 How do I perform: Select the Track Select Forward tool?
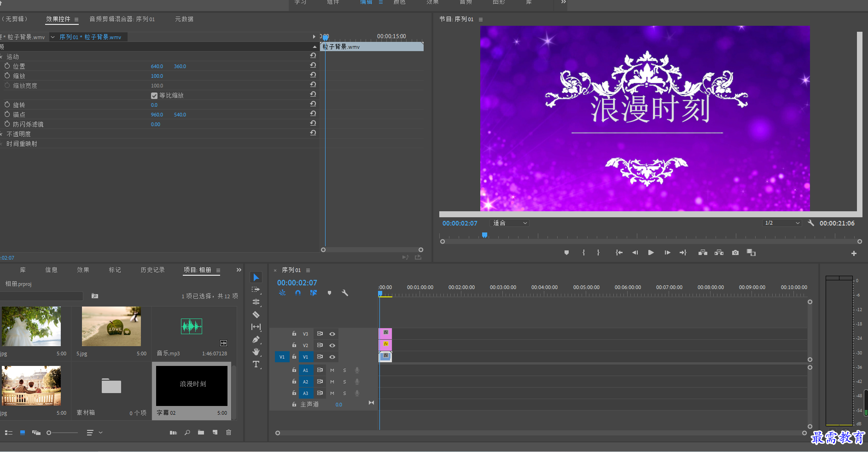click(x=256, y=290)
